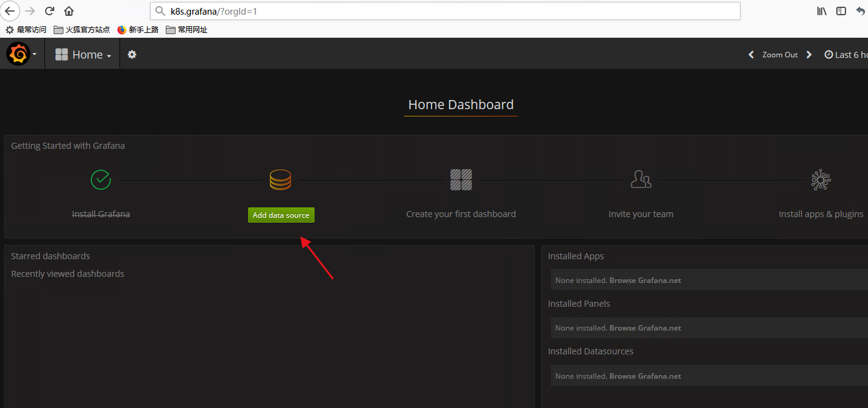Open the 常用网址 bookmark folder
The width and height of the screenshot is (868, 408).
(187, 29)
